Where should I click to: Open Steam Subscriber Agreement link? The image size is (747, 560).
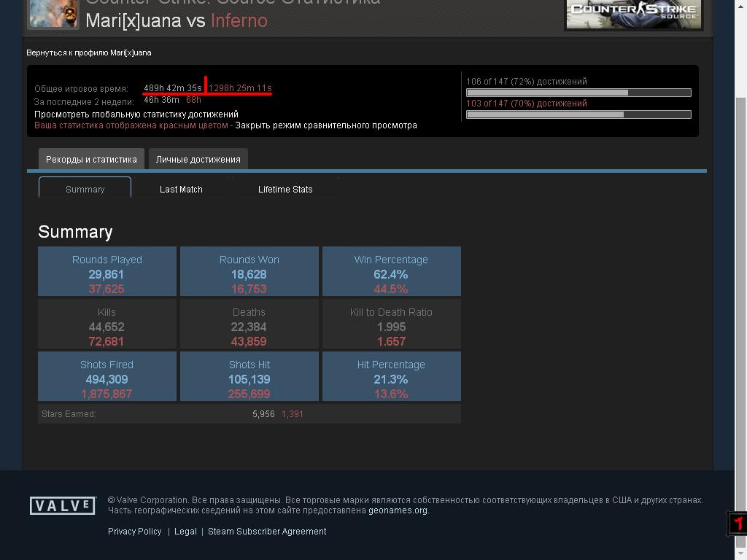267,532
